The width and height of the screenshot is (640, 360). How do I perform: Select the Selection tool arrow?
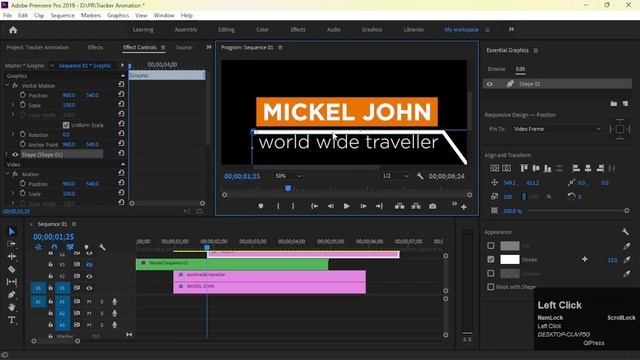[x=11, y=231]
